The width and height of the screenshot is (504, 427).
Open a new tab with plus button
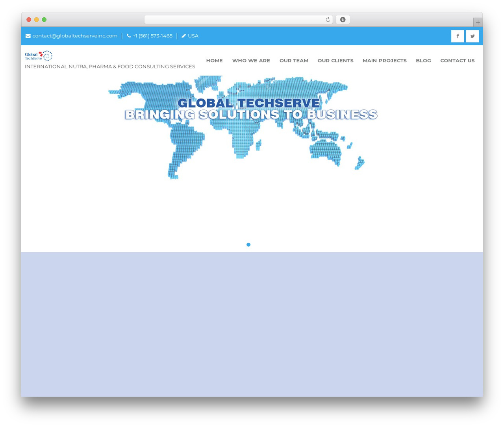pyautogui.click(x=478, y=22)
